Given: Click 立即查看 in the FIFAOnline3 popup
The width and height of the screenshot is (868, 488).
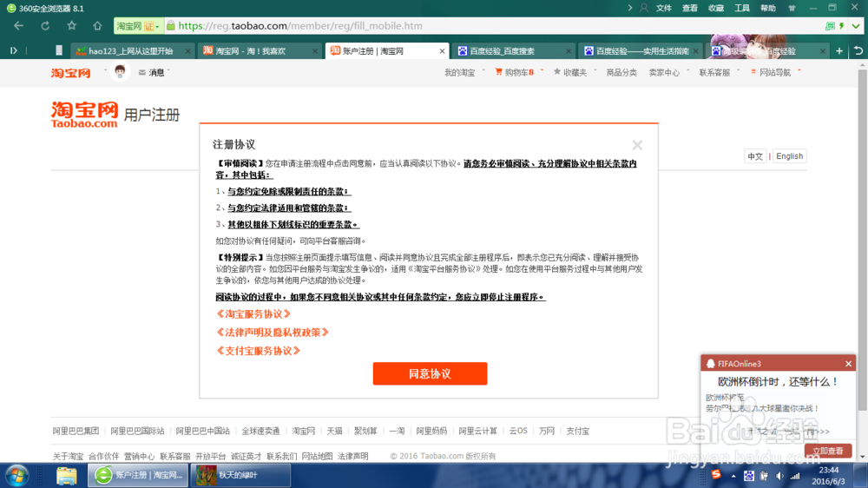Looking at the screenshot, I should coord(828,451).
